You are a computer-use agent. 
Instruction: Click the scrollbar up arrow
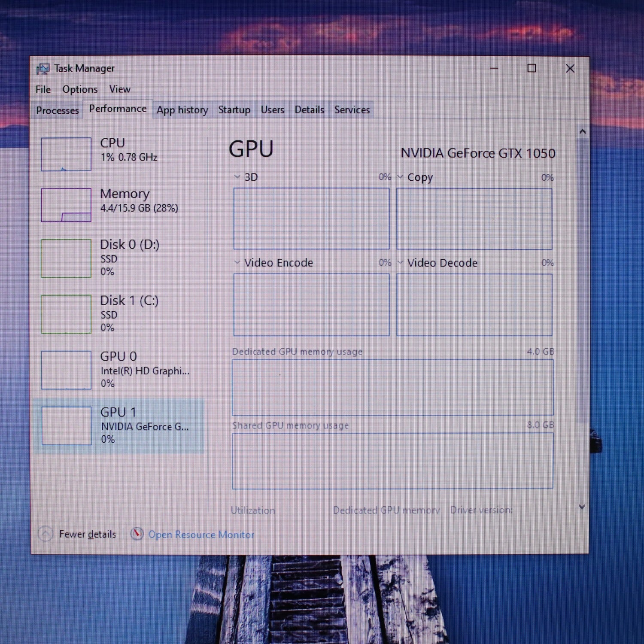582,131
